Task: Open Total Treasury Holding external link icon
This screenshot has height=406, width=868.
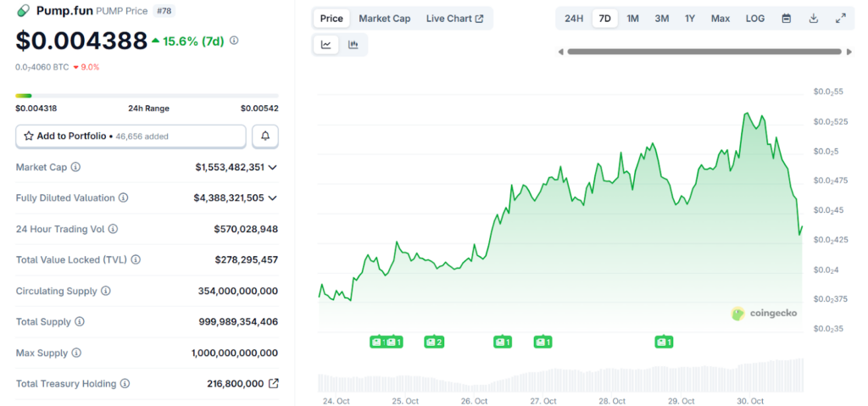Action: pyautogui.click(x=273, y=384)
